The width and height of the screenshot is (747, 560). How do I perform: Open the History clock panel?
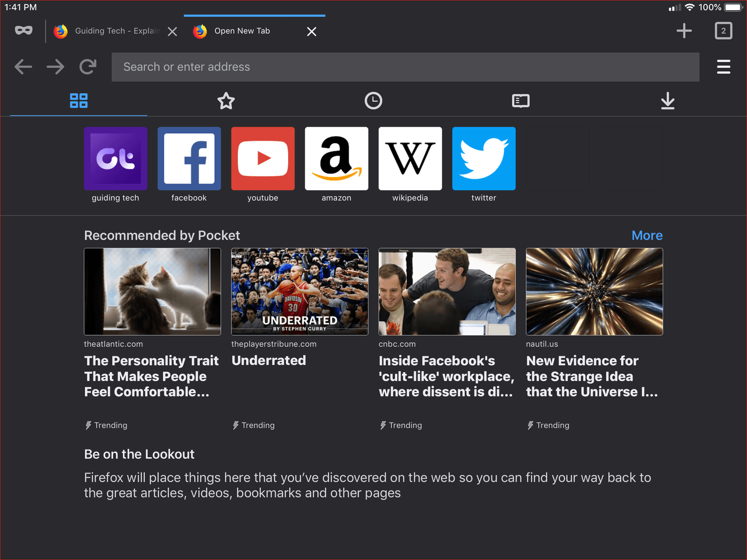pos(373,101)
